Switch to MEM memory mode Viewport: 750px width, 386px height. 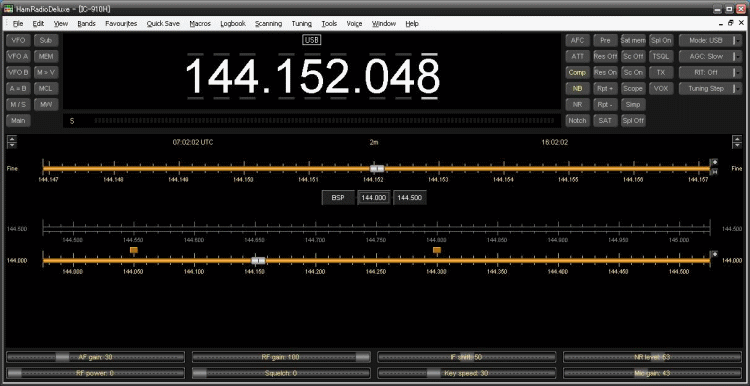tap(46, 56)
